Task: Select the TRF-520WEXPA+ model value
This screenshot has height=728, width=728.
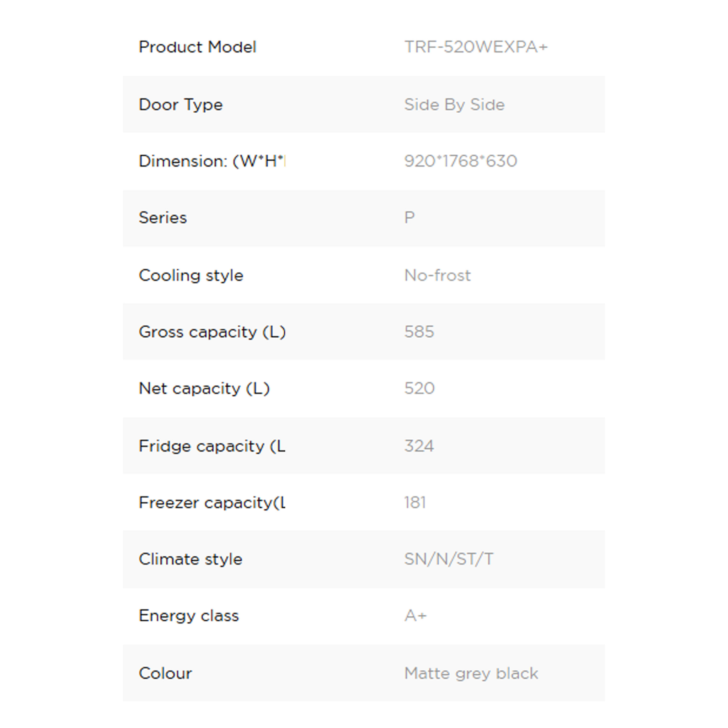Action: [x=476, y=47]
